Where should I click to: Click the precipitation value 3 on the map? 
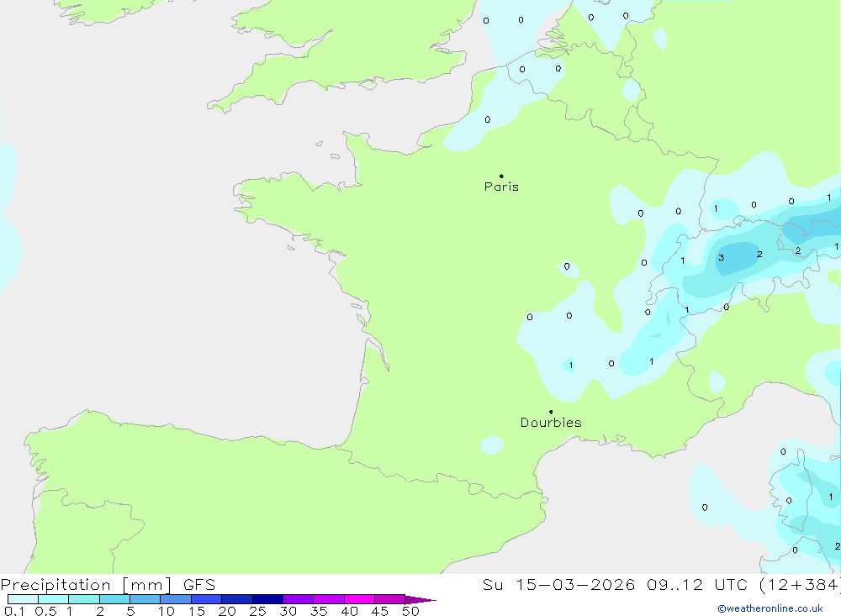(x=722, y=258)
